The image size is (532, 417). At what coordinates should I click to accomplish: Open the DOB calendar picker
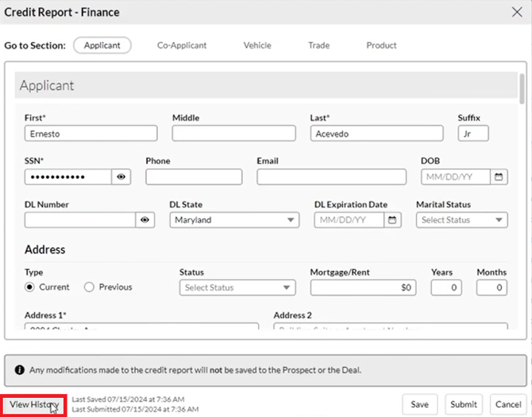pyautogui.click(x=499, y=177)
